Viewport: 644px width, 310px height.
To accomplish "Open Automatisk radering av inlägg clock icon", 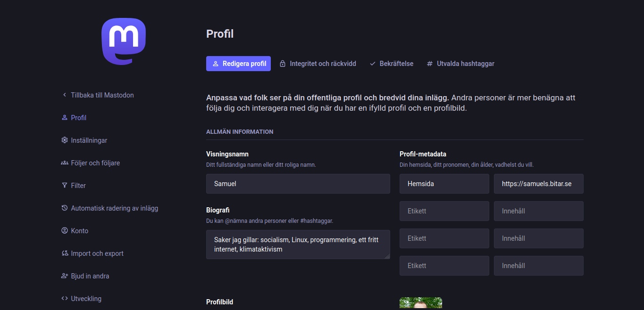I will tap(64, 208).
